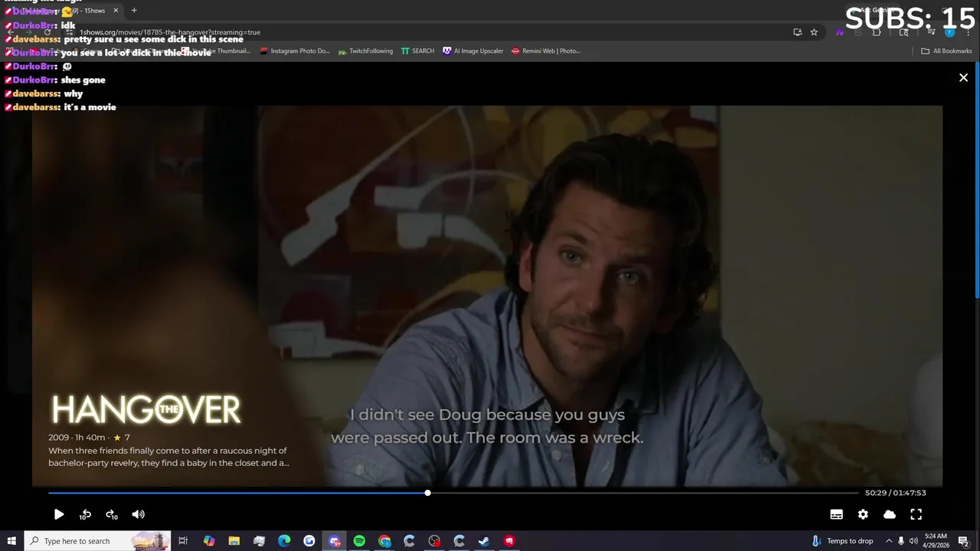Show hidden system tray icons
This screenshot has width=980, height=551.
pos(889,541)
